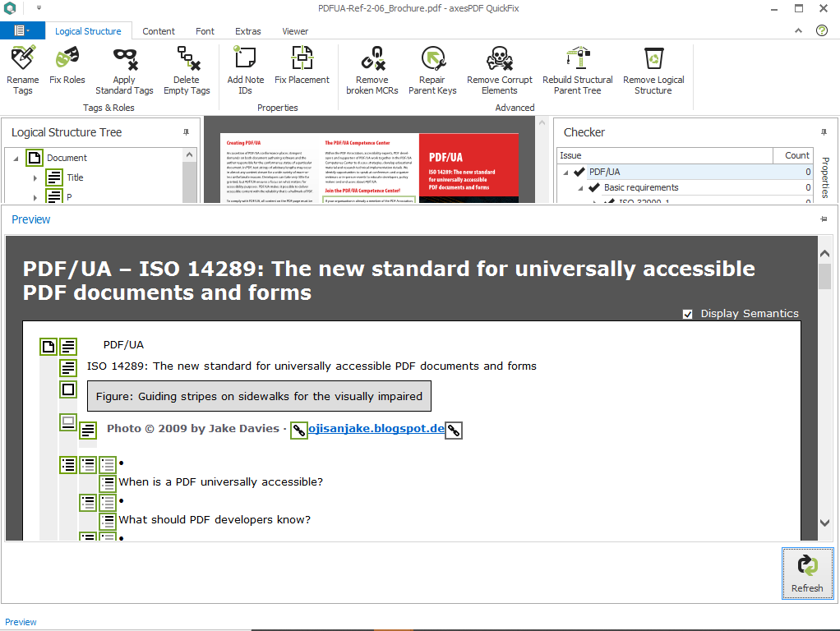Image resolution: width=840 pixels, height=631 pixels.
Task: Open the help icon in the ribbon
Action: (x=822, y=30)
